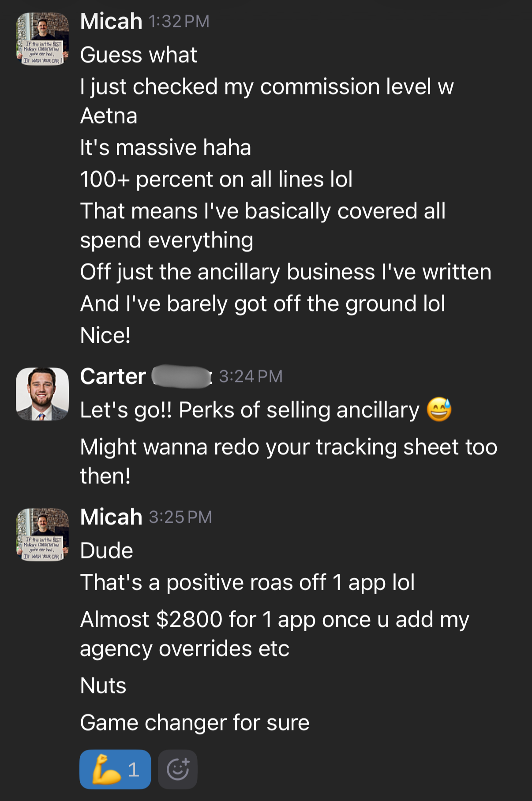This screenshot has height=801, width=532.
Task: Select the 'Almost $2800 for 1 app' message
Action: click(274, 634)
